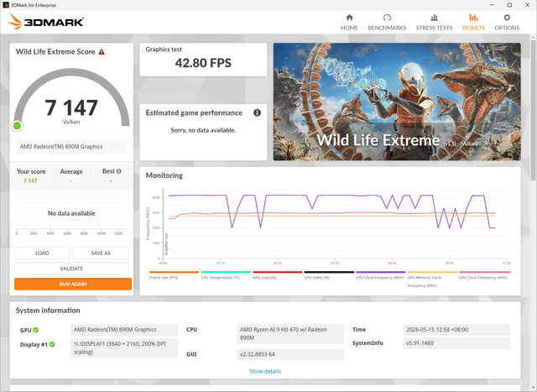Click the Average score label

pyautogui.click(x=71, y=172)
